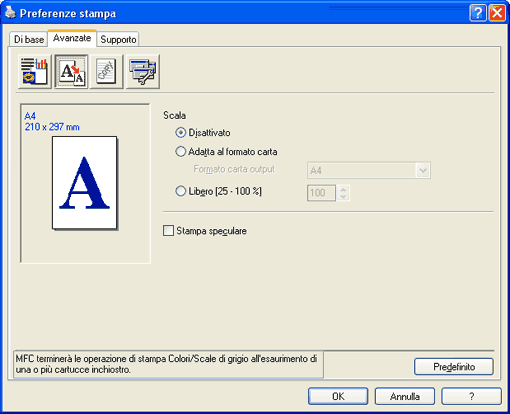Open the device options wrench icon

tap(143, 71)
